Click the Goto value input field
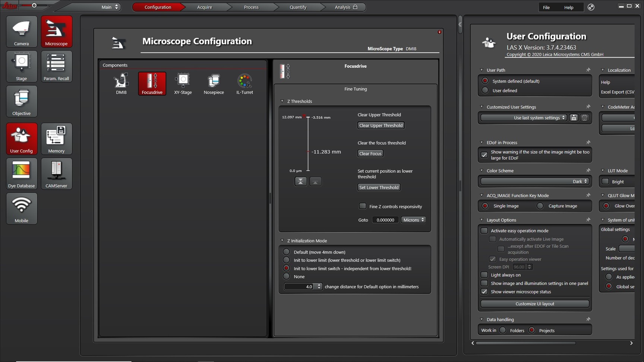Image resolution: width=644 pixels, height=362 pixels. (385, 220)
